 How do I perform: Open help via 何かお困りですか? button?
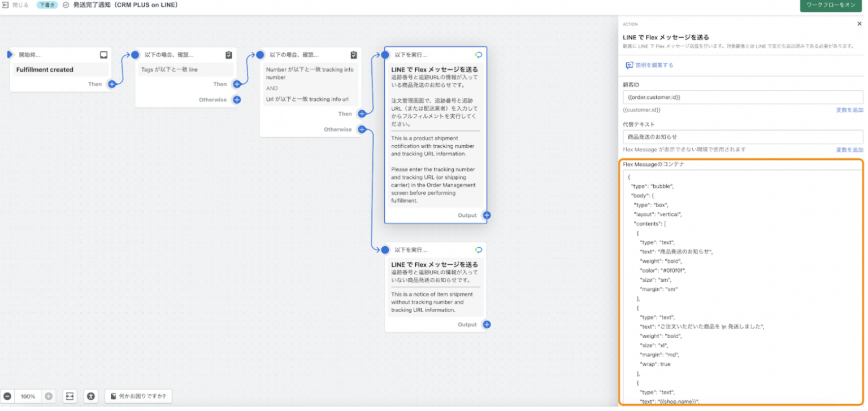point(138,396)
